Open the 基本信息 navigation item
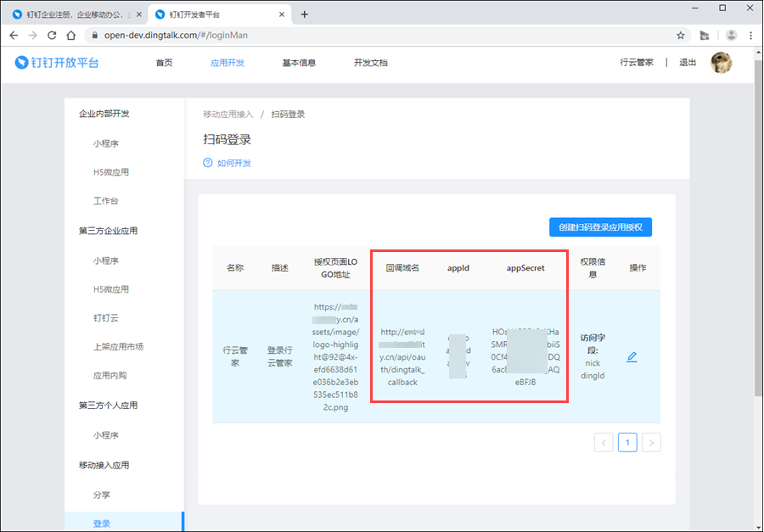Screen dimensions: 764x532 click(299, 63)
